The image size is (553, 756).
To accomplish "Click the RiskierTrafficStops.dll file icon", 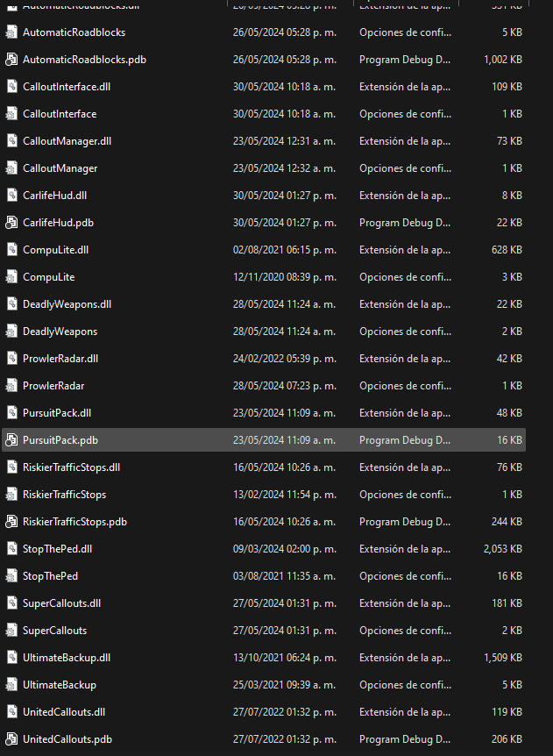I will pyautogui.click(x=11, y=467).
